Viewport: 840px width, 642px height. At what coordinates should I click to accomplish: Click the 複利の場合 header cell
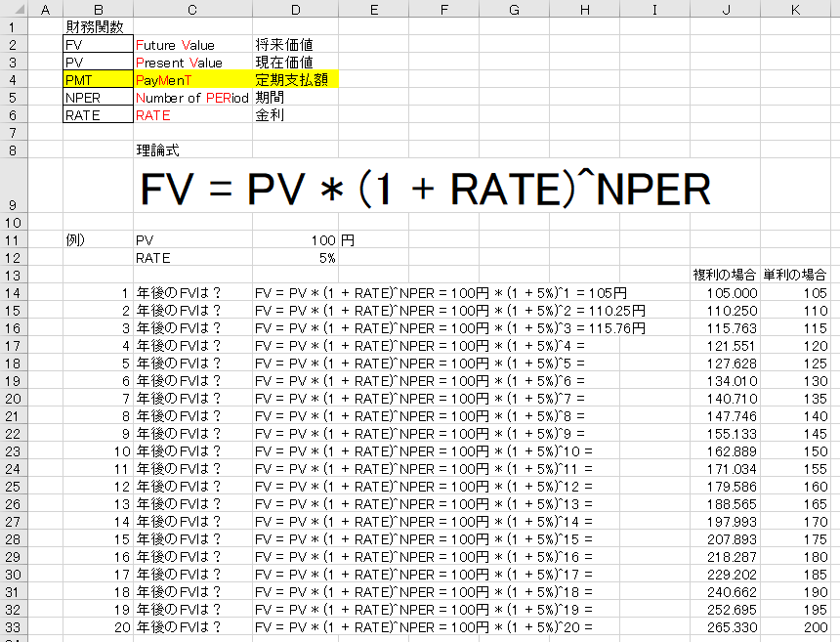(725, 275)
